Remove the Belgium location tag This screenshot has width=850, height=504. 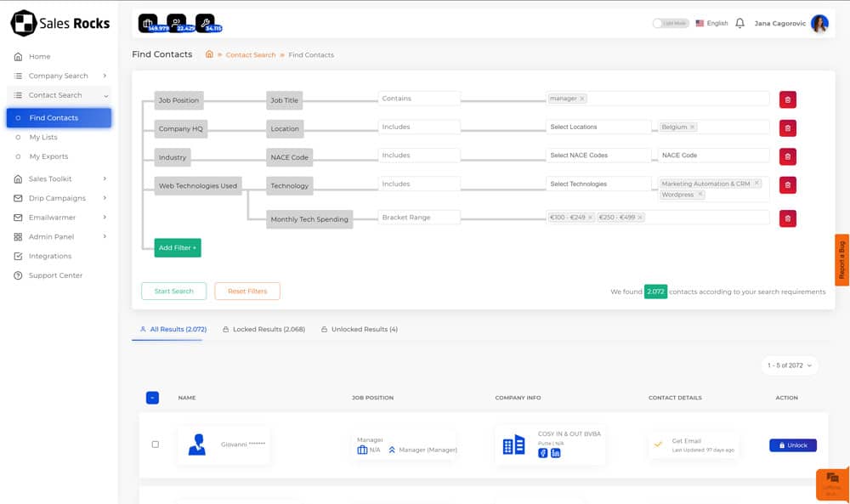click(x=693, y=127)
